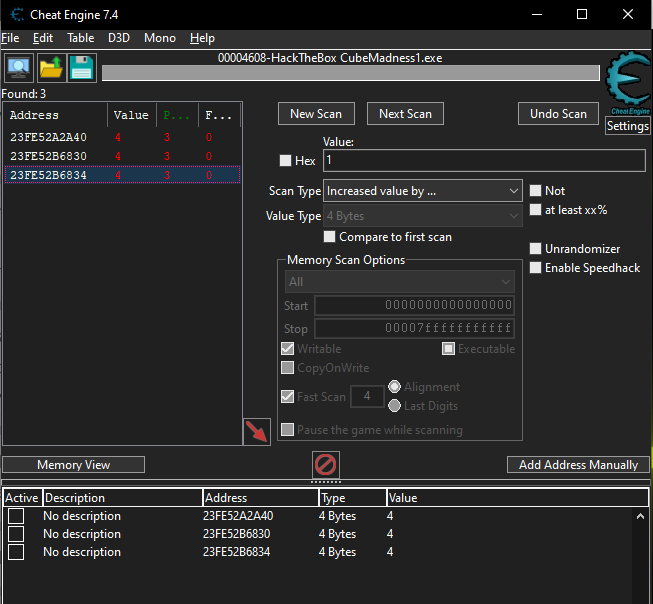
Task: Open the process list with the monitor icon
Action: [x=19, y=68]
